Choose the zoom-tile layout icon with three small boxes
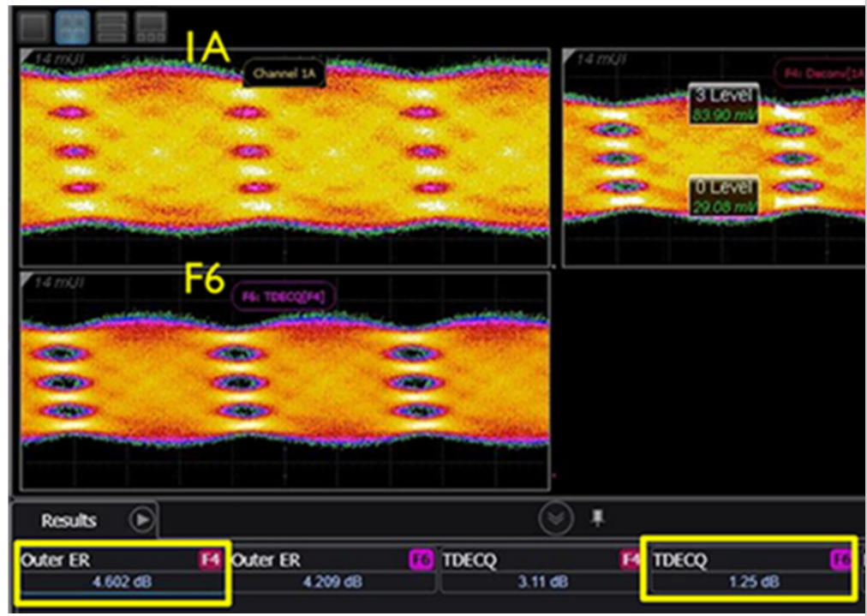 [151, 27]
